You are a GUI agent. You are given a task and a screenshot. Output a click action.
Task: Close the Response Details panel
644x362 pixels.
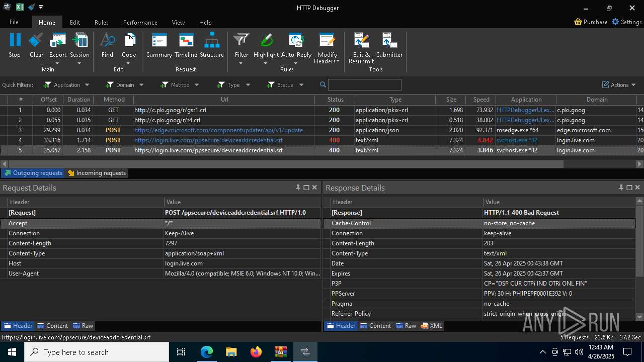click(637, 188)
